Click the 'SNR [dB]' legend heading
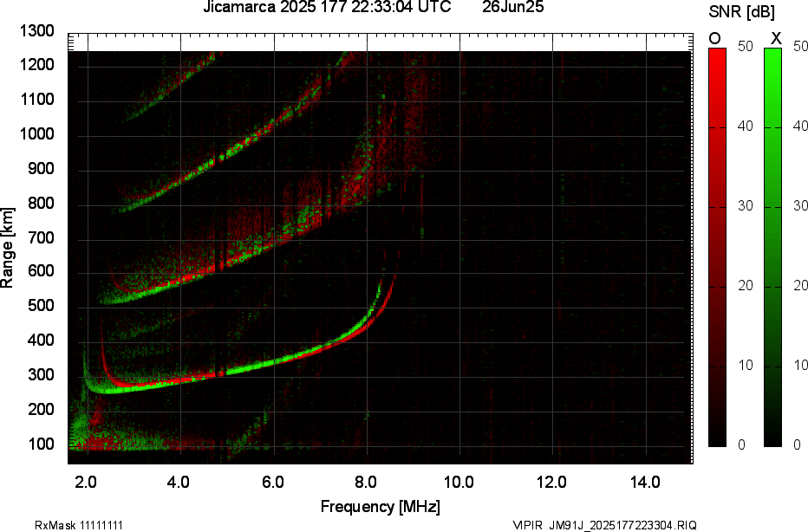 pos(741,12)
